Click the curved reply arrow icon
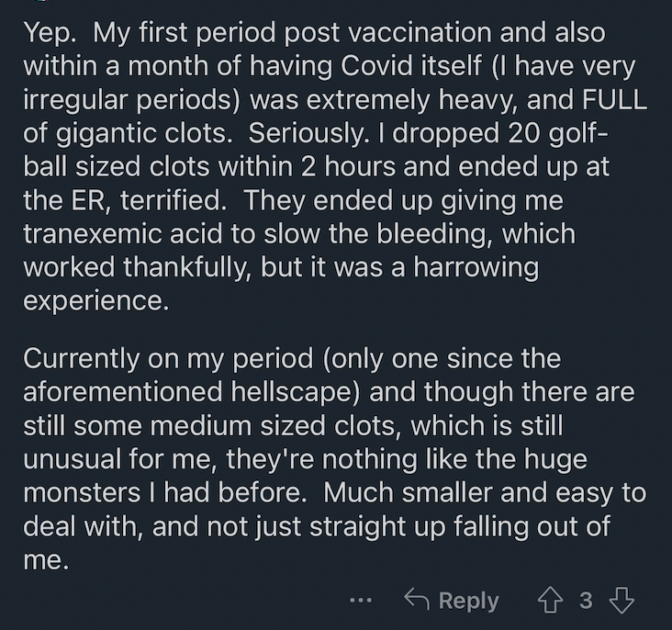 [x=417, y=599]
